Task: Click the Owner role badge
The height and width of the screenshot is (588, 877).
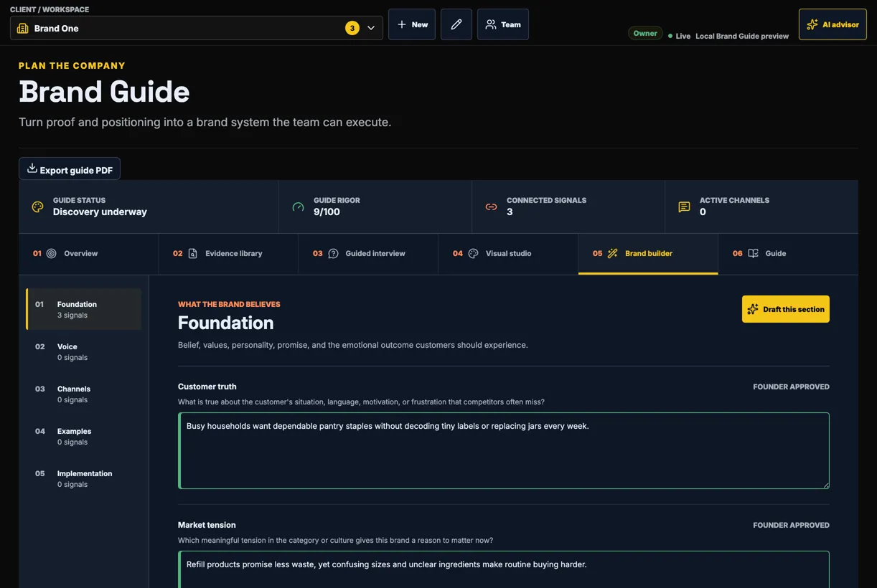Action: click(645, 33)
